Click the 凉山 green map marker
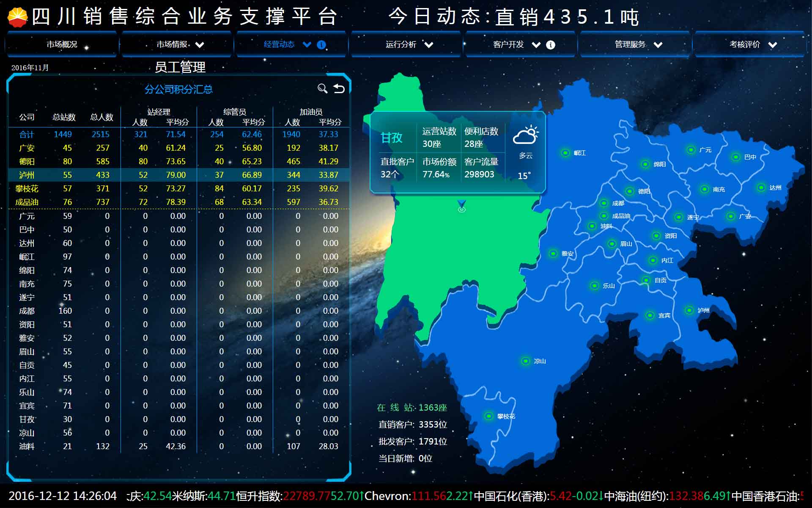The width and height of the screenshot is (812, 508). [x=525, y=361]
